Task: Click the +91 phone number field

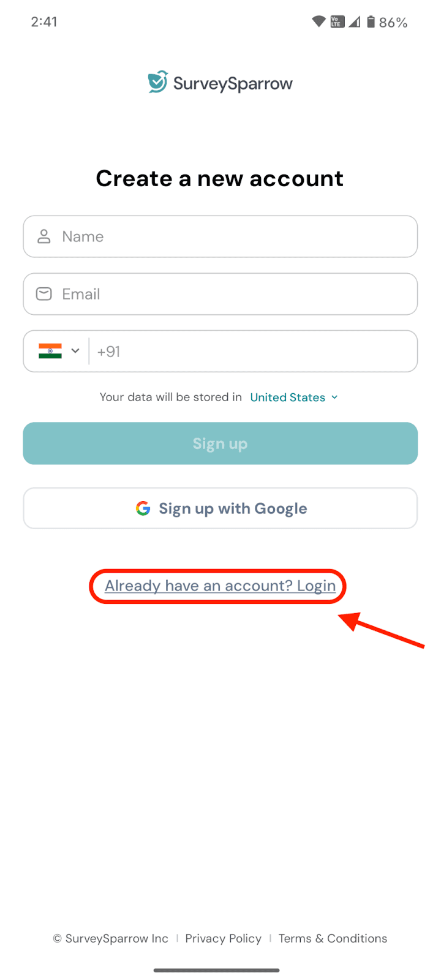Action: point(251,351)
